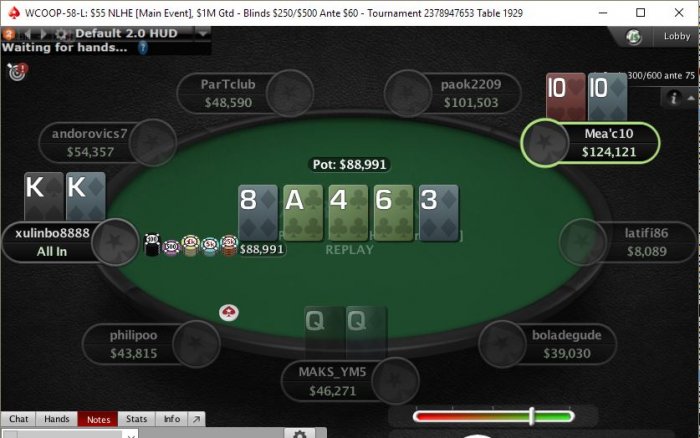Open the Stats tab
The height and width of the screenshot is (438, 700).
pos(136,419)
